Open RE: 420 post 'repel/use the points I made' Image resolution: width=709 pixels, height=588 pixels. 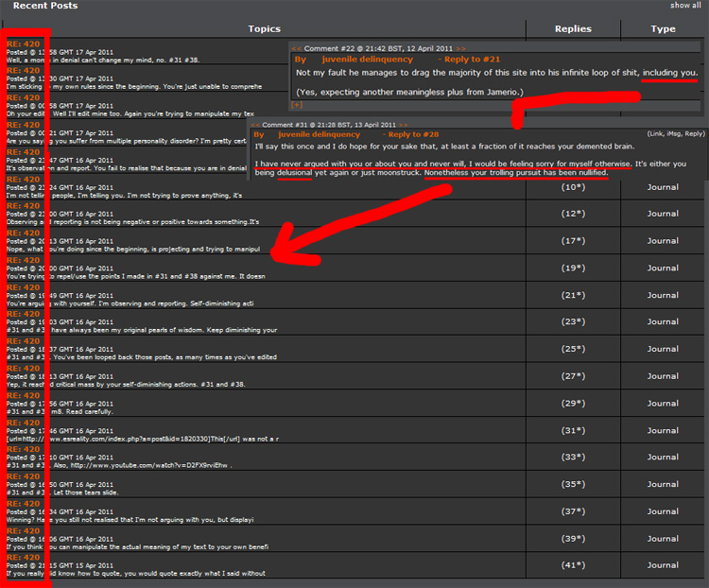[x=24, y=260]
